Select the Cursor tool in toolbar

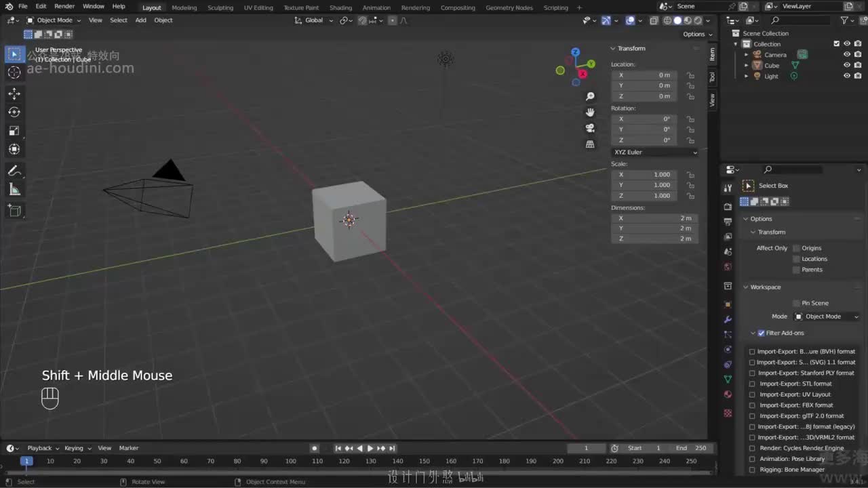(14, 73)
